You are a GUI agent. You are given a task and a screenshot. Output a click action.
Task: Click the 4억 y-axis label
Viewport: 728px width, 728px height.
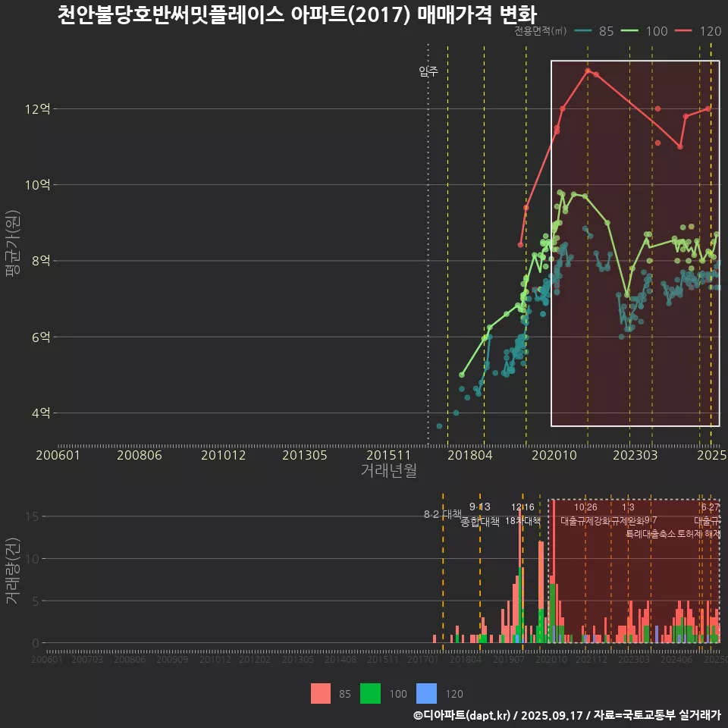point(41,413)
